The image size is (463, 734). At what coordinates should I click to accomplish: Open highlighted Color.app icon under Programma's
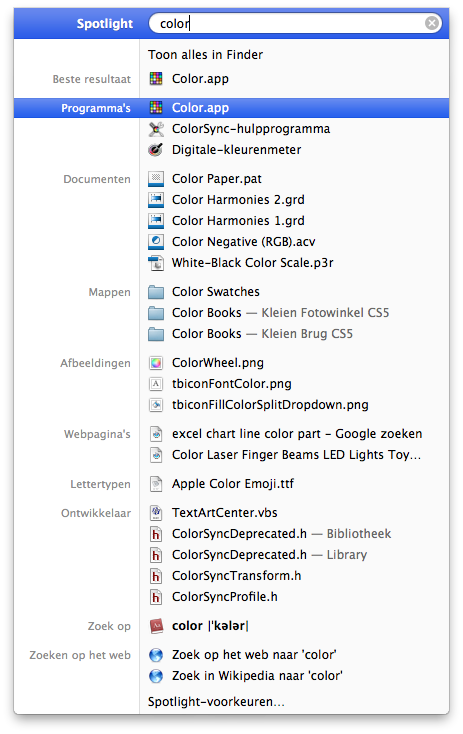click(x=156, y=108)
